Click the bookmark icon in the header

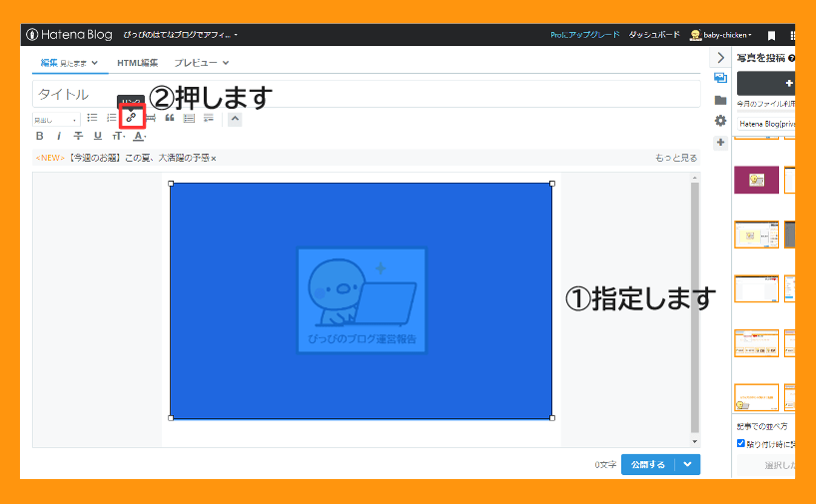[771, 35]
